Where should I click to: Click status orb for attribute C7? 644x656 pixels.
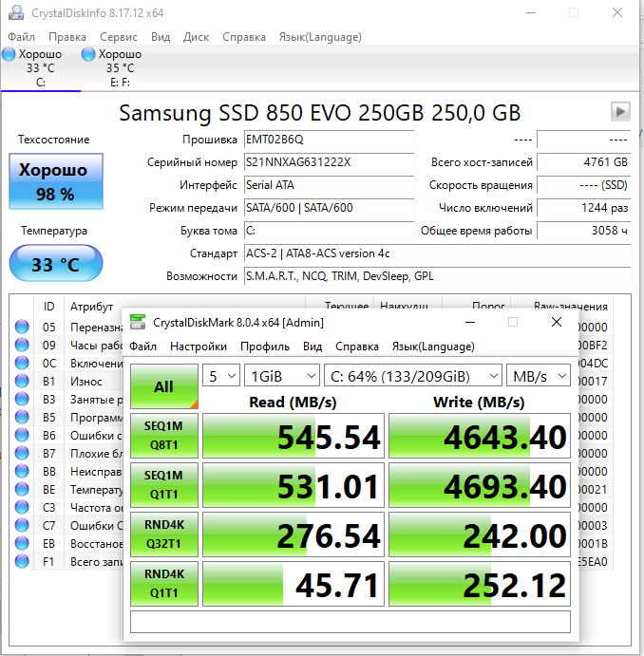22,525
